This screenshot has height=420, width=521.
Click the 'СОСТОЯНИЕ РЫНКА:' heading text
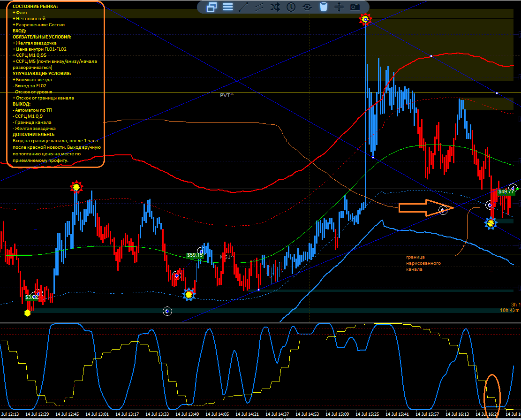click(x=35, y=6)
